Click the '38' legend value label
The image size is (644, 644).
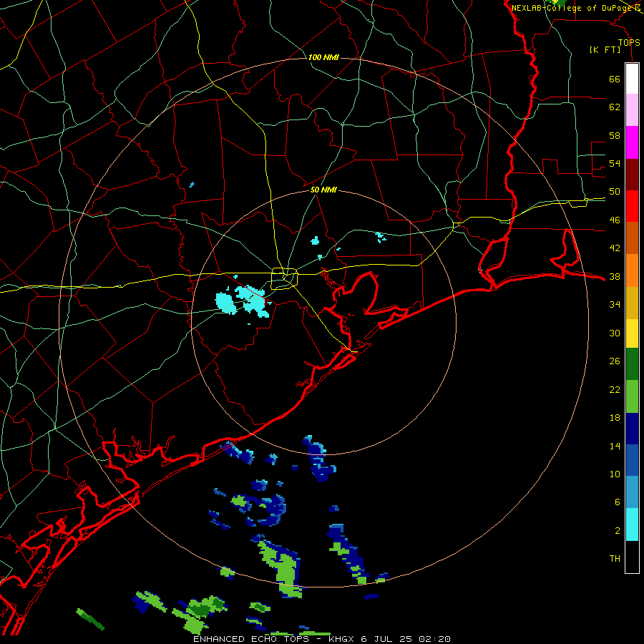[615, 277]
